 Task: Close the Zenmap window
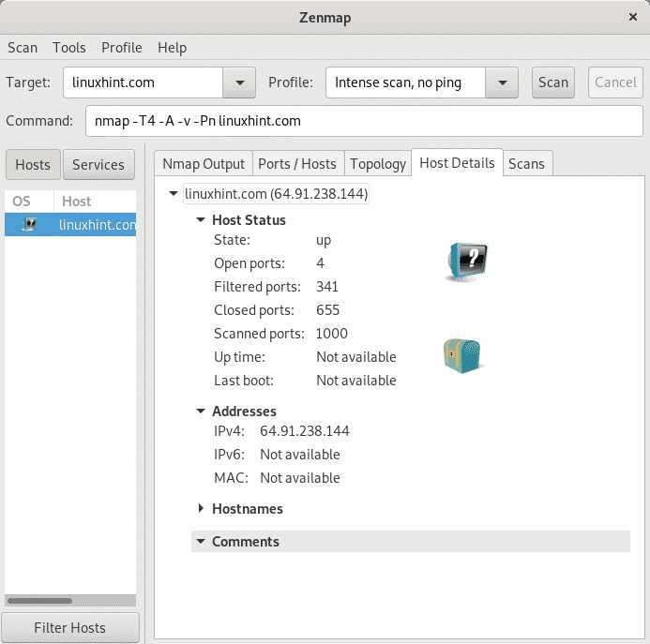pos(632,17)
